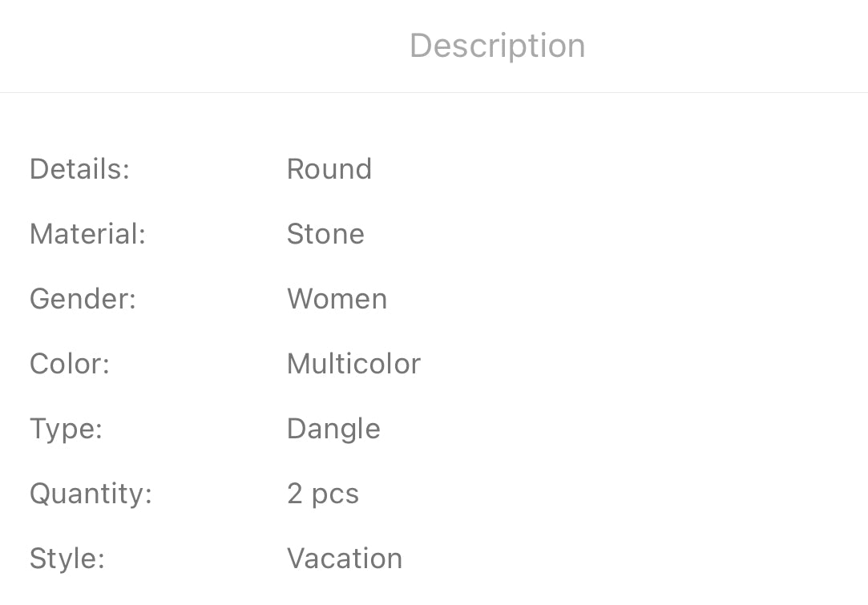Click the text Multicolor beside Color
The height and width of the screenshot is (605, 868).
[x=353, y=364]
